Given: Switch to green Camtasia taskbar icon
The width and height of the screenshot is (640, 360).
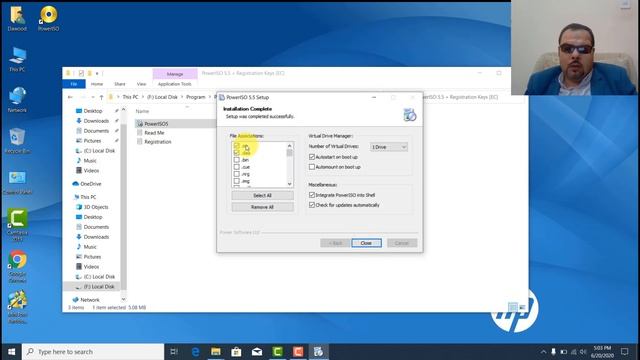Looking at the screenshot, I should click(278, 351).
